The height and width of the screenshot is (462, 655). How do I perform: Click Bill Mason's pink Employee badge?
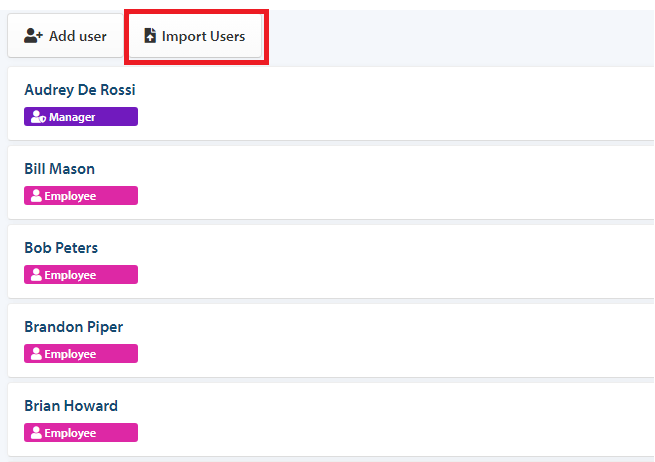tap(81, 195)
